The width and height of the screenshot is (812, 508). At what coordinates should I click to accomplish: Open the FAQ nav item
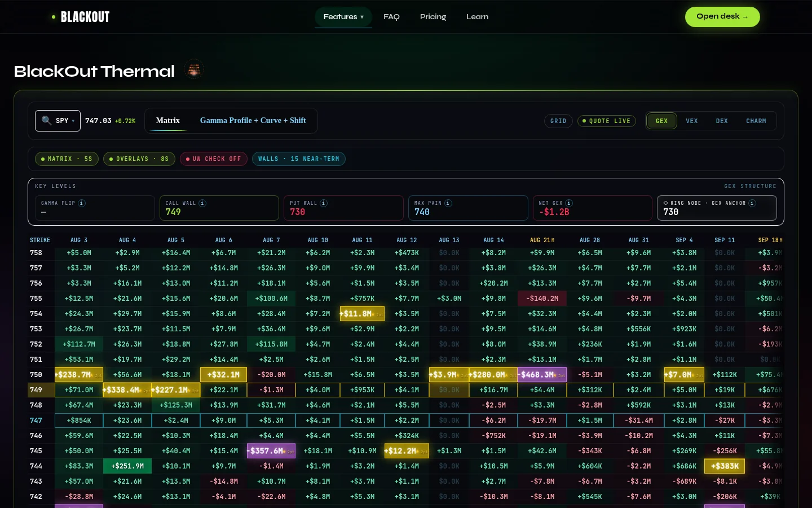click(x=391, y=17)
